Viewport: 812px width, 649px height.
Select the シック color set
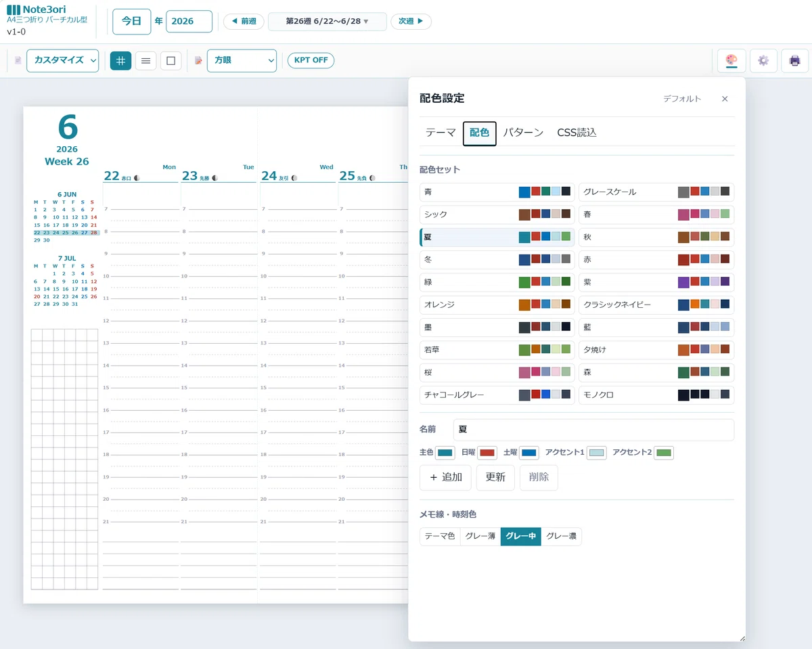[x=497, y=215]
